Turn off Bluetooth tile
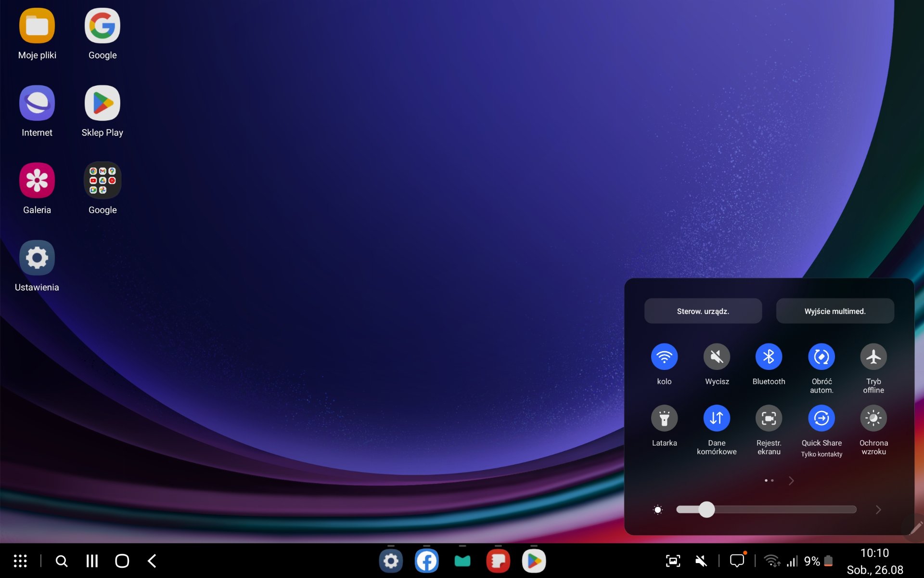924x578 pixels. [769, 357]
